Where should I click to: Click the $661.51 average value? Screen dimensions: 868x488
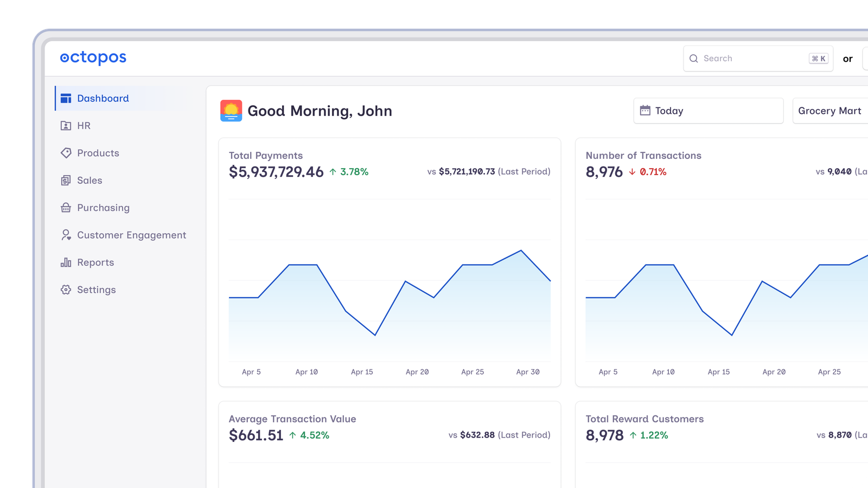coord(256,435)
